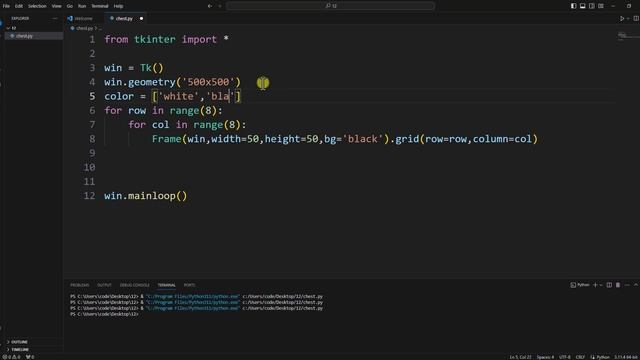Click the Explorer panel title
The width and height of the screenshot is (640, 360).
click(20, 18)
